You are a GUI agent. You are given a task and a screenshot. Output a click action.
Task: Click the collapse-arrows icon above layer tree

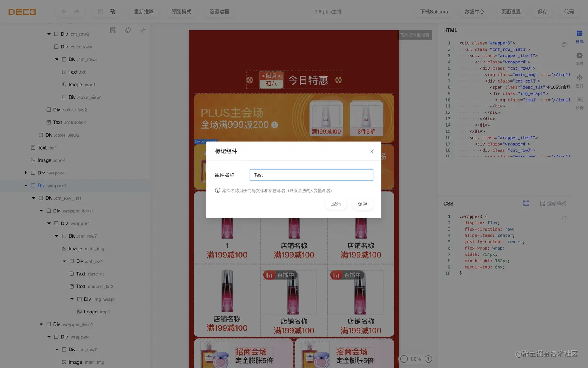(x=143, y=30)
